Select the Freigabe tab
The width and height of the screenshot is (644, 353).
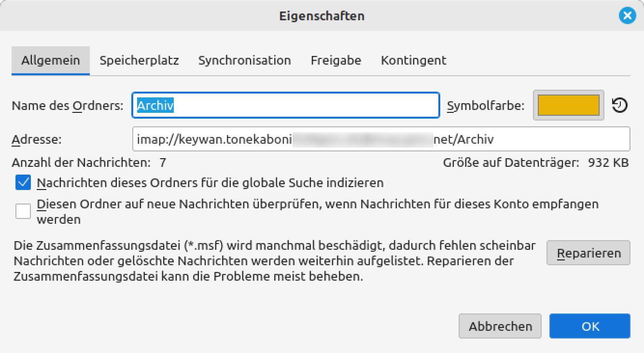(x=336, y=61)
